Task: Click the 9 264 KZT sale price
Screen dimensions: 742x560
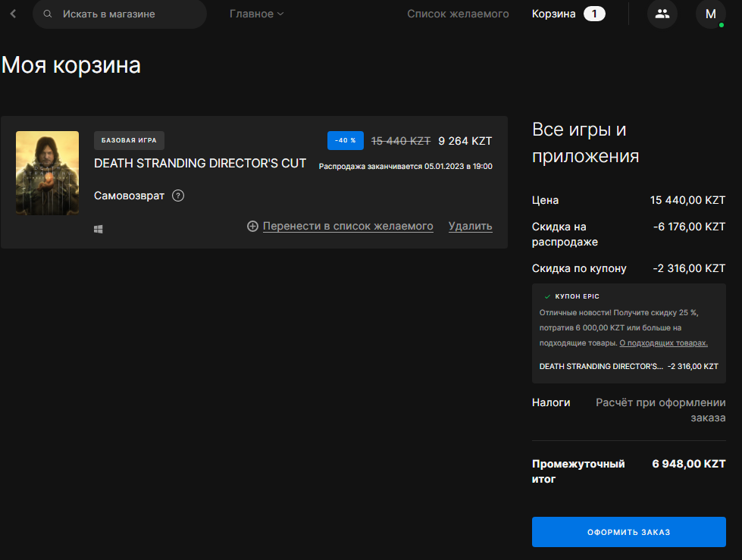Action: (x=465, y=141)
